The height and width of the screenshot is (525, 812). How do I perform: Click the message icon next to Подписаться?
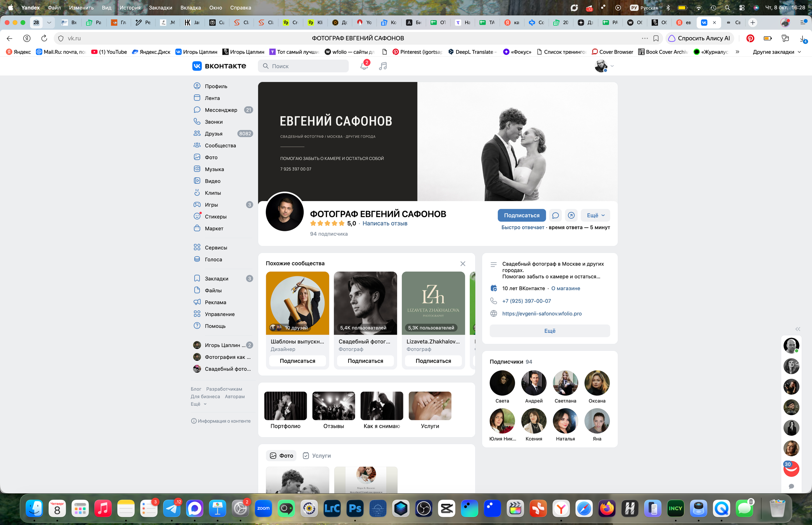coord(555,215)
